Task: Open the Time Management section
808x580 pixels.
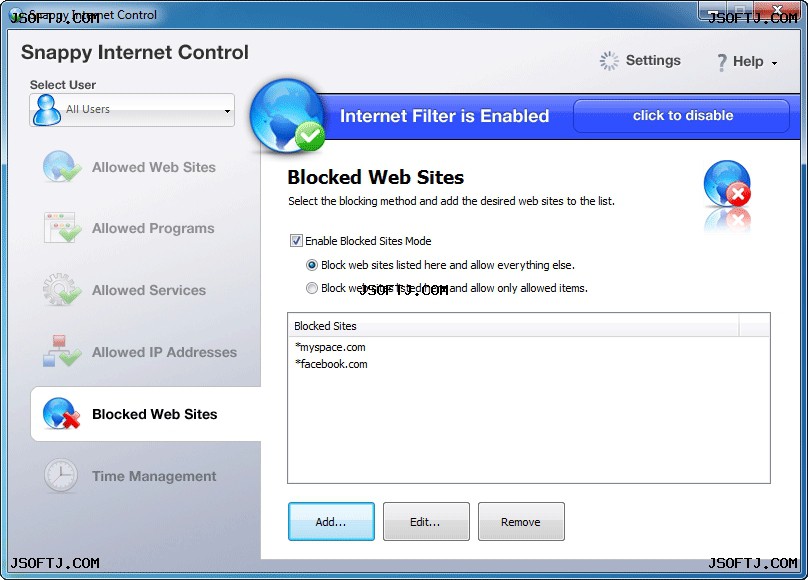Action: 154,476
